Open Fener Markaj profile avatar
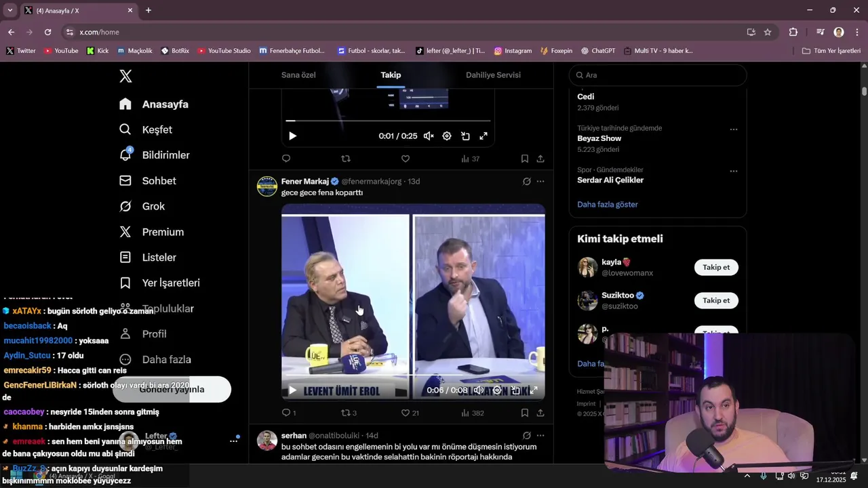The image size is (868, 488). coord(267,186)
